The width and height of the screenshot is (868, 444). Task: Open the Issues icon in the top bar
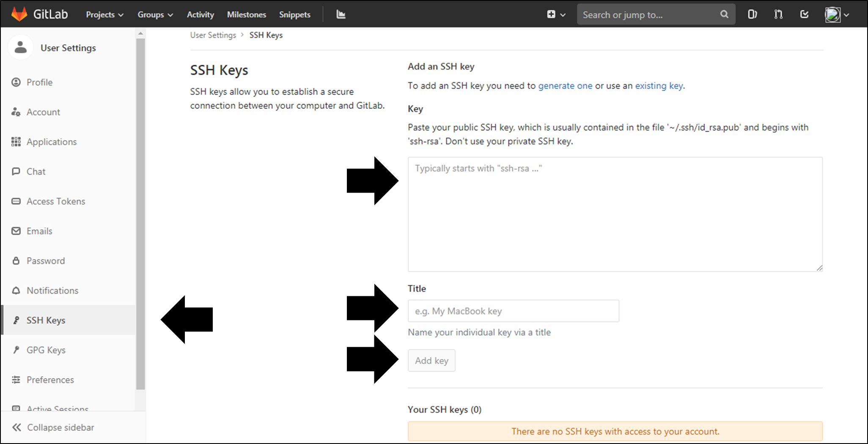[x=752, y=14]
